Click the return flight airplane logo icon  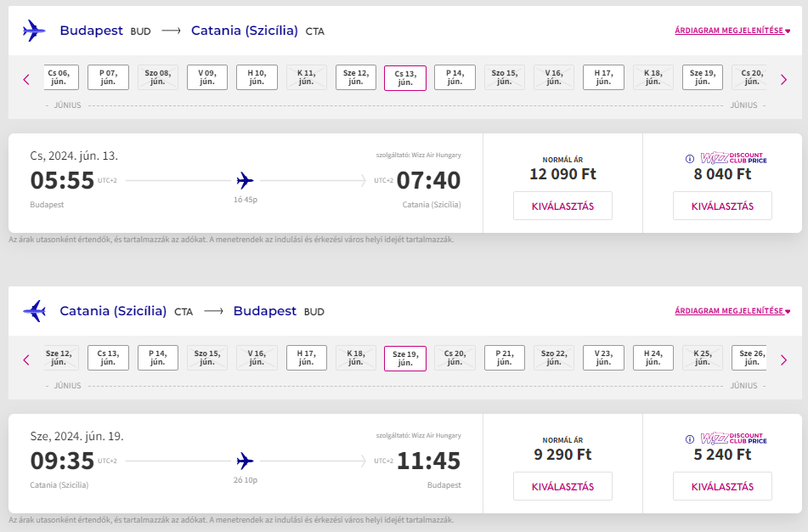coord(34,311)
